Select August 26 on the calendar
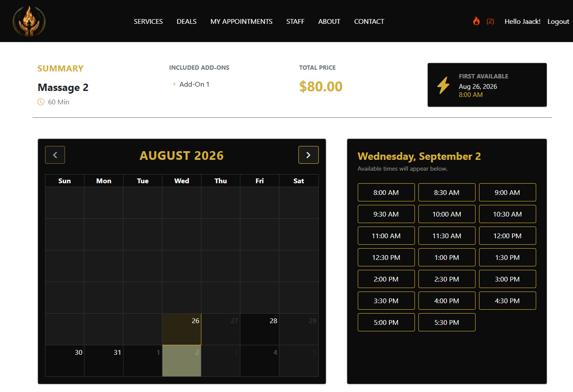This screenshot has width=573, height=392. (x=182, y=329)
